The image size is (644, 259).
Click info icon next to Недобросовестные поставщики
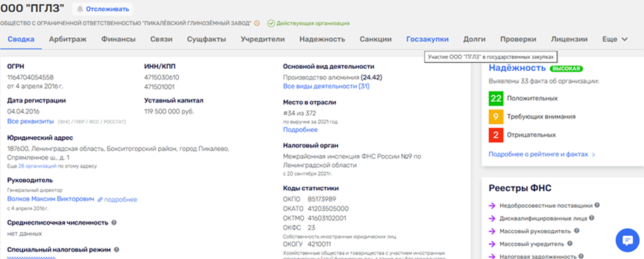597,205
